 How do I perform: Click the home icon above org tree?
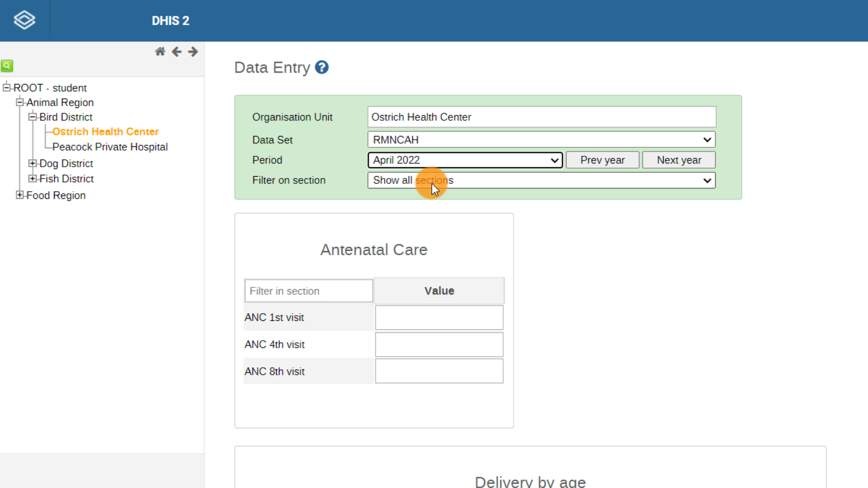[x=160, y=52]
